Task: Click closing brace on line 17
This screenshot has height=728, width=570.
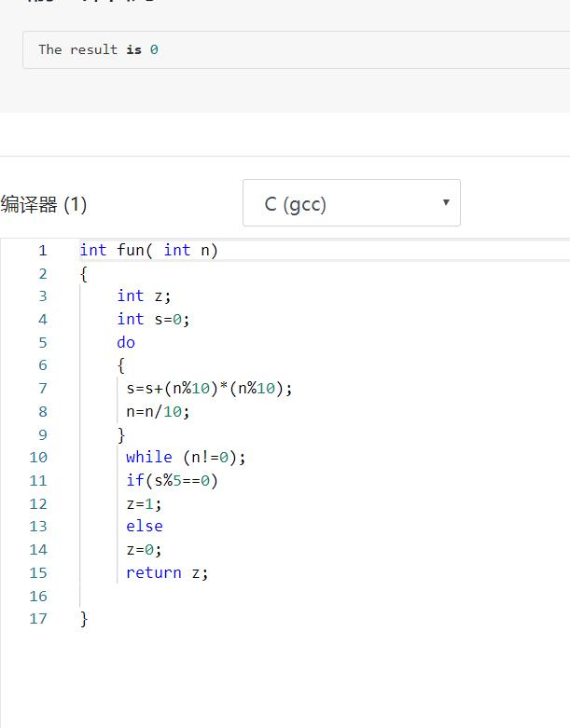Action: 84,618
